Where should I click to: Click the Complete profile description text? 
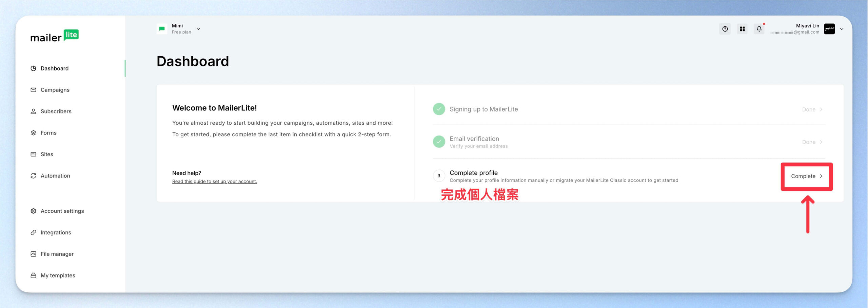click(x=564, y=180)
